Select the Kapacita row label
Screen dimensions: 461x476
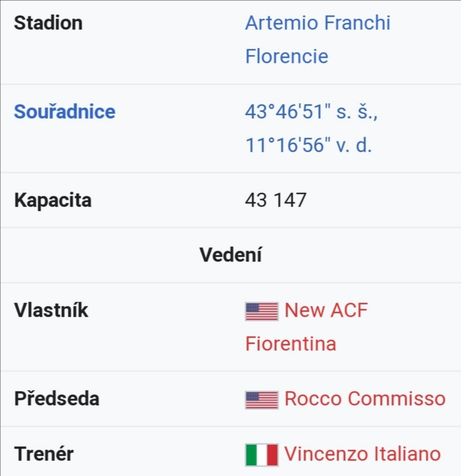[x=53, y=200]
